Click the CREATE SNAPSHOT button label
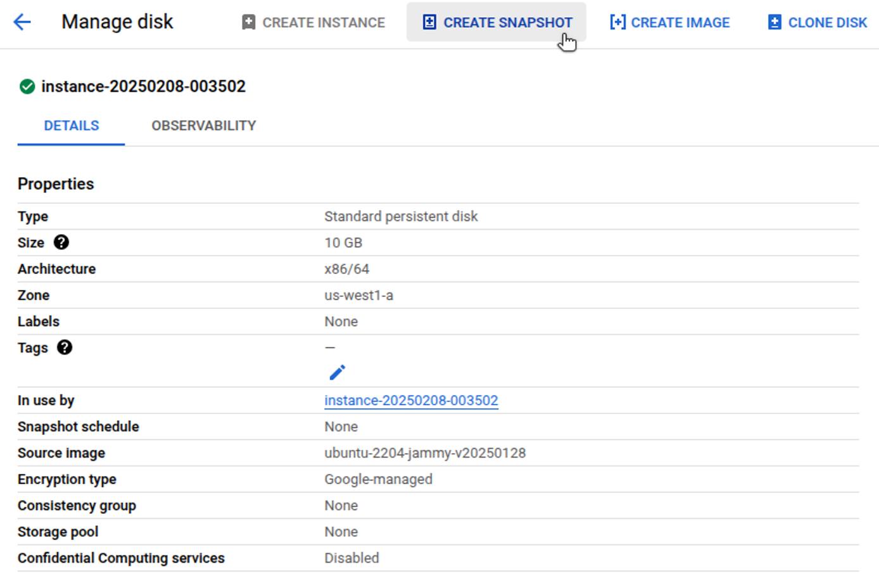This screenshot has height=588, width=879. (x=508, y=23)
